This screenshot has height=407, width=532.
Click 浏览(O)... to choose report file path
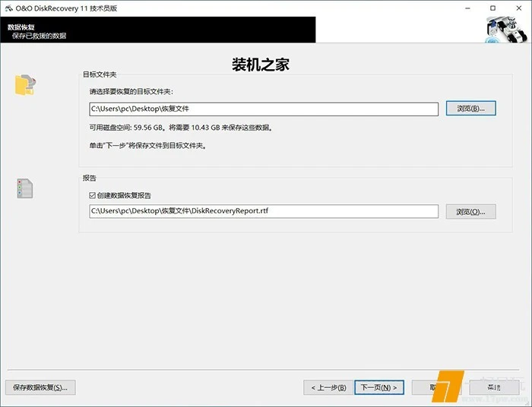pos(470,211)
